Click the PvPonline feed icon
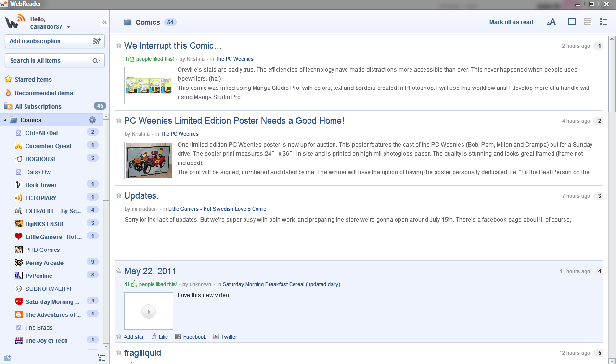Viewport: 616px width, 364px height. pos(19,276)
